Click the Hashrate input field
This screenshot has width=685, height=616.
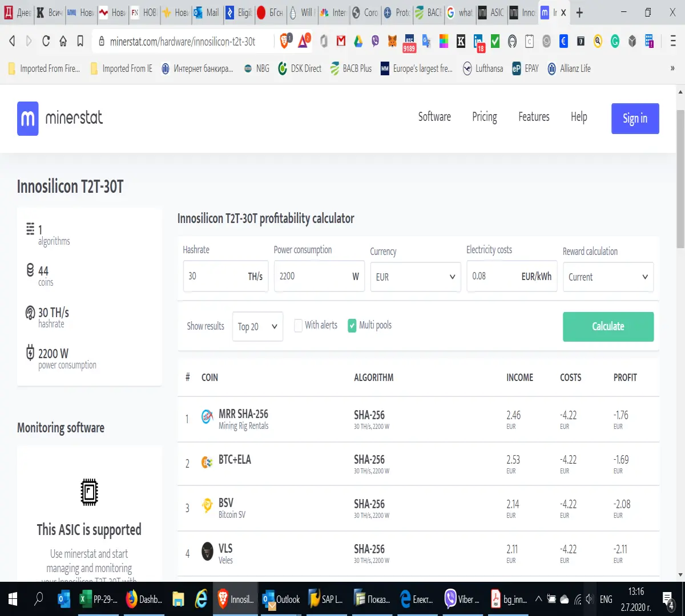coord(225,276)
